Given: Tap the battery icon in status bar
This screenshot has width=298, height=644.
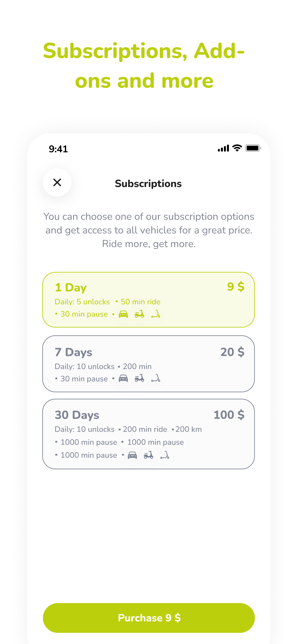Looking at the screenshot, I should pyautogui.click(x=253, y=148).
